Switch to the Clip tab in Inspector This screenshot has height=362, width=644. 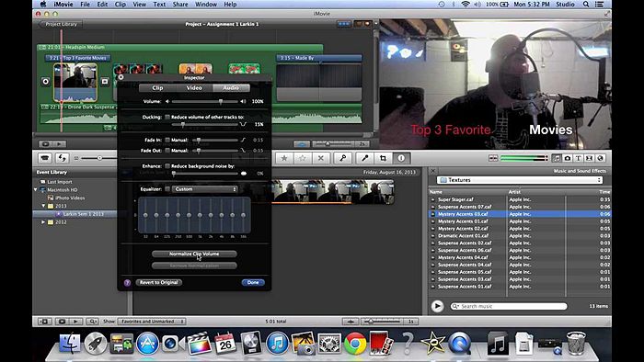[157, 87]
